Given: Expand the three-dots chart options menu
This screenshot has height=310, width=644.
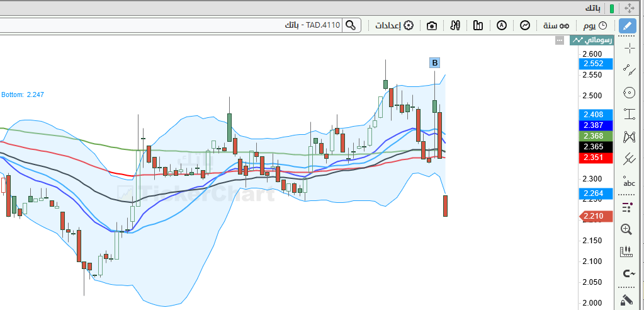Looking at the screenshot, I should click(x=559, y=40).
